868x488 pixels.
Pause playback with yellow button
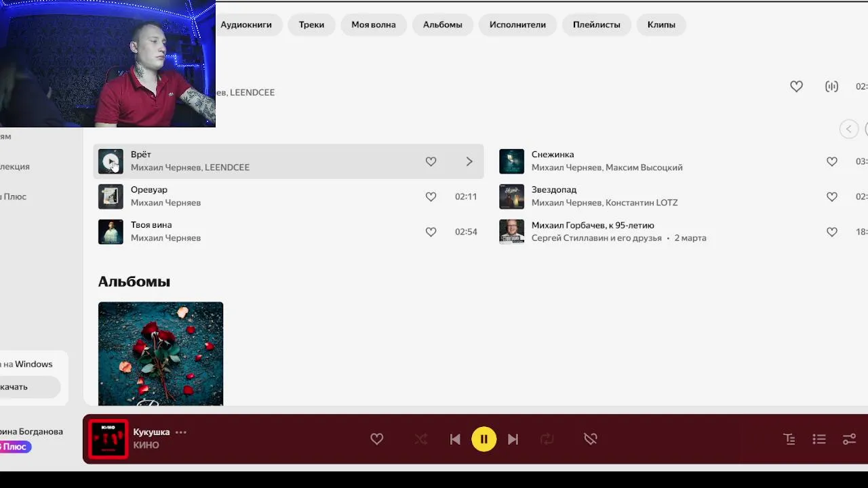pyautogui.click(x=484, y=439)
